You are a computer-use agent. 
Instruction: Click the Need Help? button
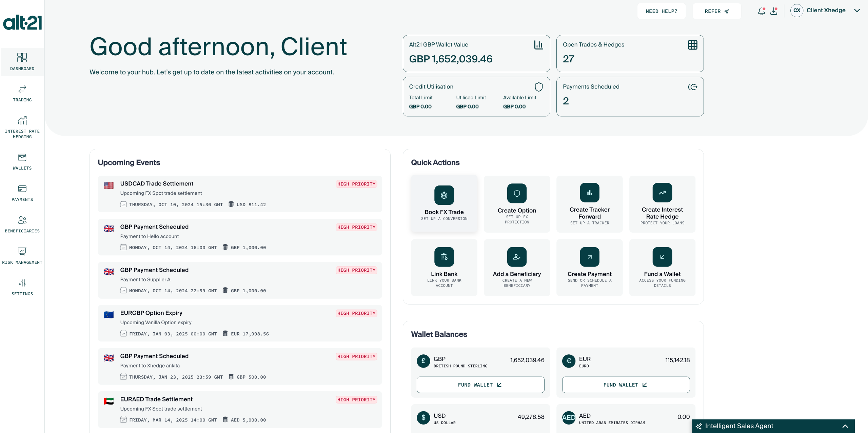click(661, 11)
